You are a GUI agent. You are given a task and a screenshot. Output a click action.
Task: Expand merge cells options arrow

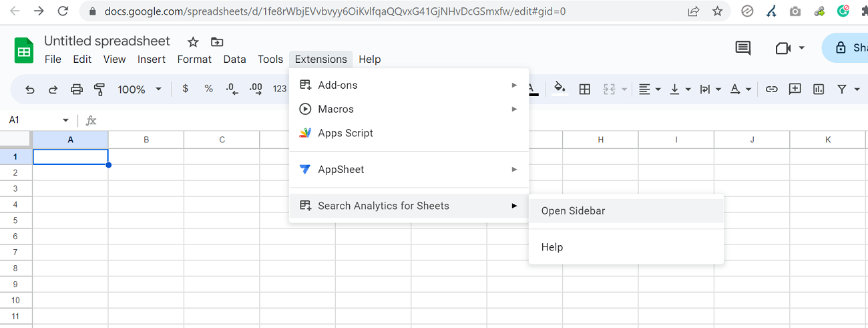[624, 89]
